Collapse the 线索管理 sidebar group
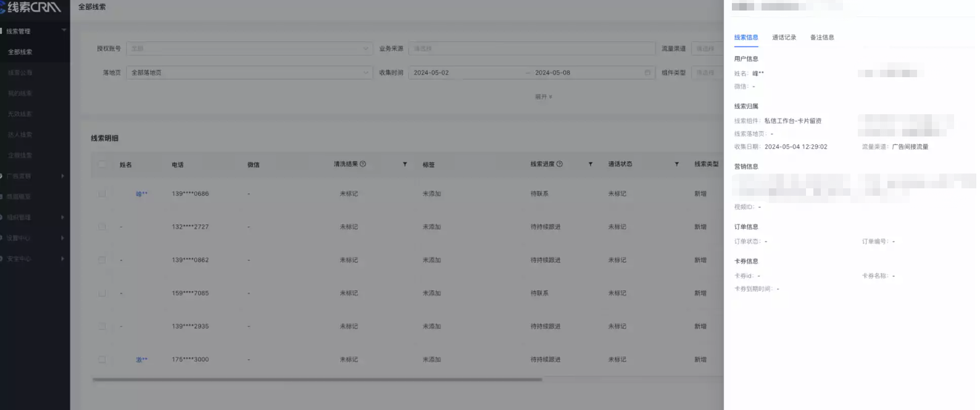Screen dimensions: 980x410 (x=64, y=30)
